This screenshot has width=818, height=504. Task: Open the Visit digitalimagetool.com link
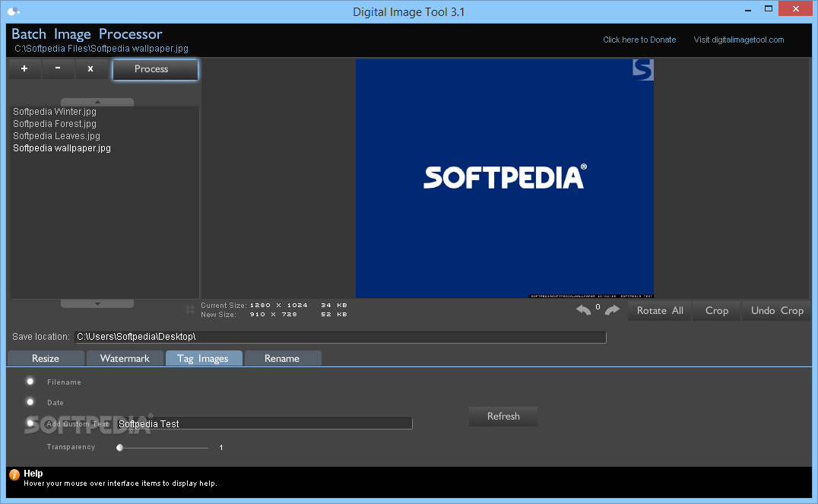click(x=739, y=40)
